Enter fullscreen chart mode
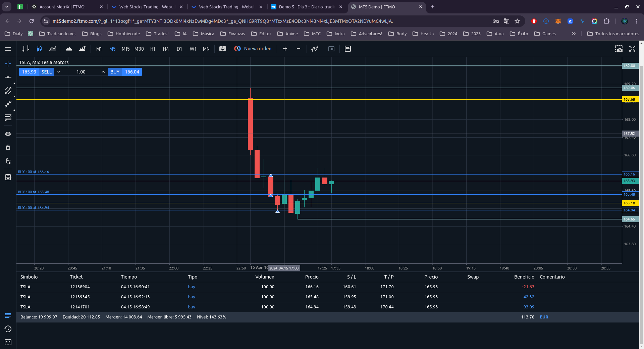 [x=632, y=49]
